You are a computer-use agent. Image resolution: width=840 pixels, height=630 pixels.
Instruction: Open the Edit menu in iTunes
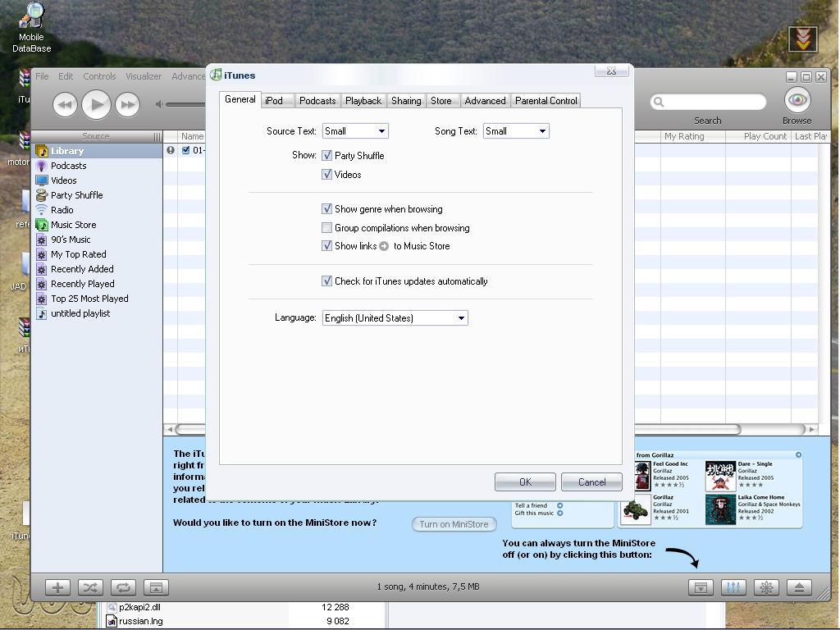click(x=66, y=76)
